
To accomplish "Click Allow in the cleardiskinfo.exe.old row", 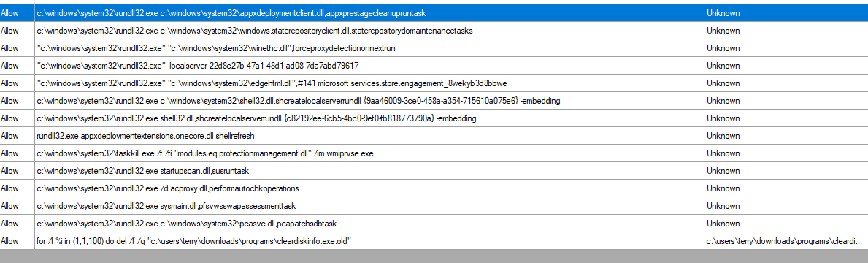I will coord(10,241).
